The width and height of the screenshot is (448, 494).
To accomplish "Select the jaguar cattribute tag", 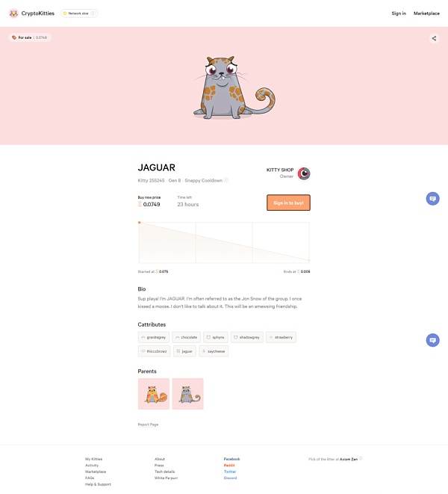I will click(x=184, y=351).
